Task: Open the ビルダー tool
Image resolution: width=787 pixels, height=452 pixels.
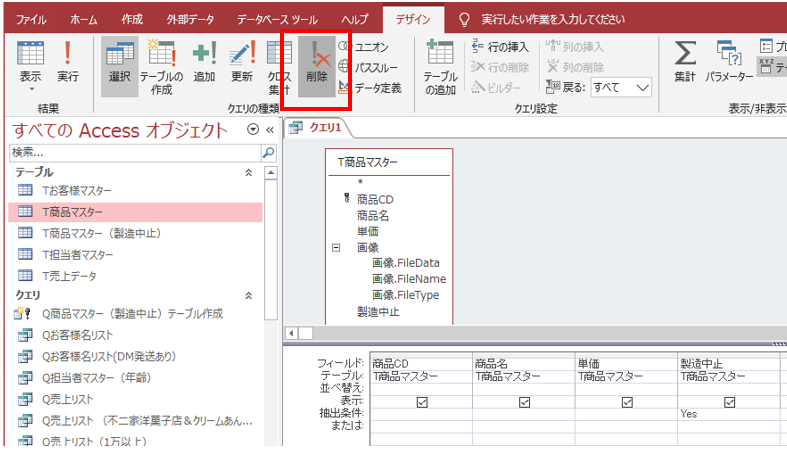Action: [x=496, y=88]
